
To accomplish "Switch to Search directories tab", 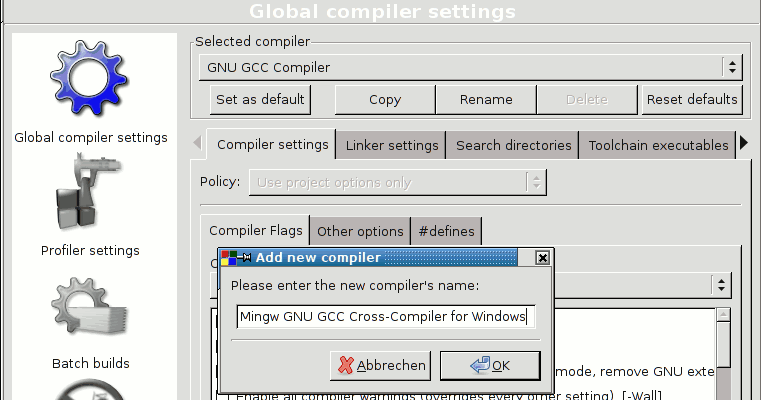I will [x=513, y=145].
